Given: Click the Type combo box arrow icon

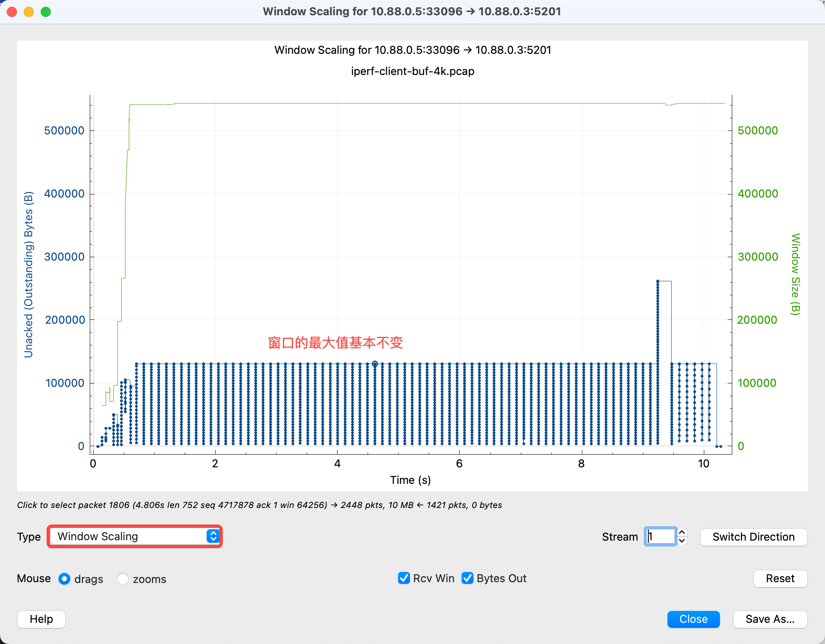Looking at the screenshot, I should [213, 536].
